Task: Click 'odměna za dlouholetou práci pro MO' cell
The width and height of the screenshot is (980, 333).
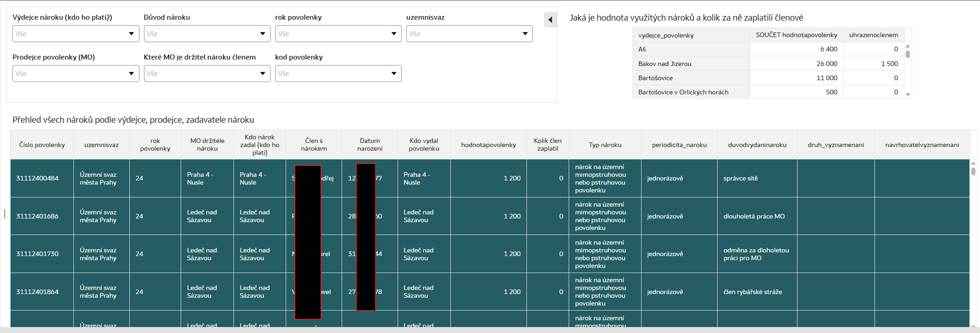Action: tap(756, 254)
